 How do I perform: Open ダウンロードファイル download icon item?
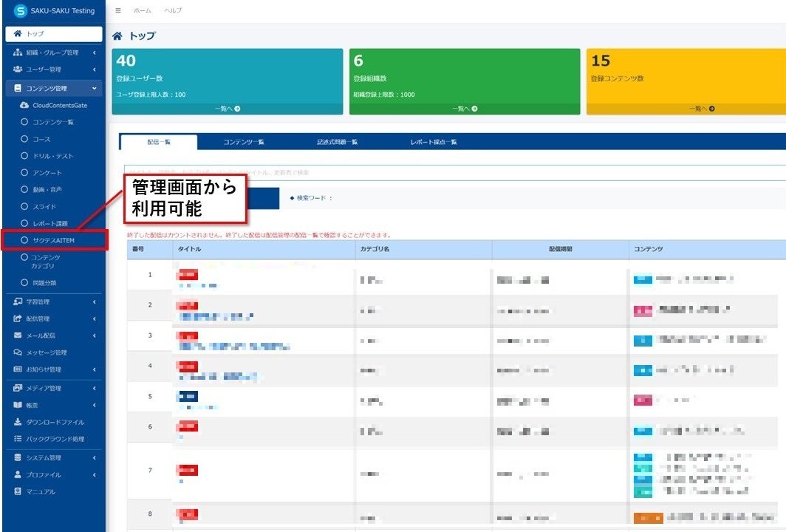point(18,422)
